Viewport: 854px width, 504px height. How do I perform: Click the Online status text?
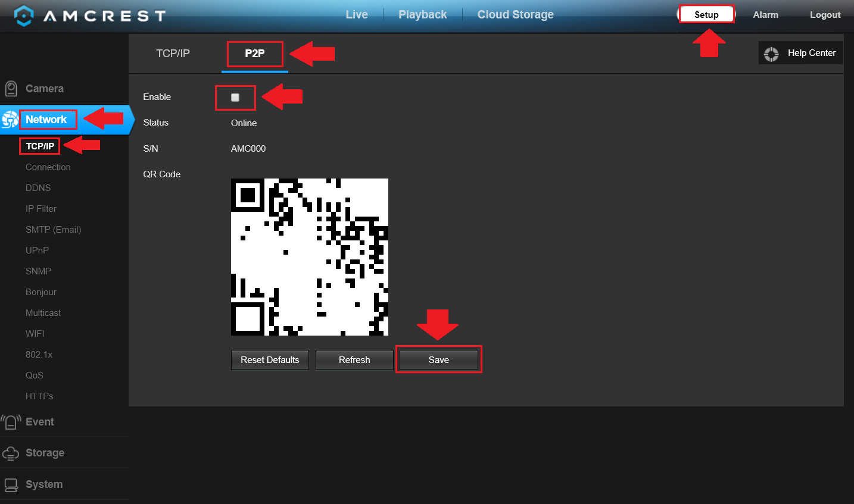pyautogui.click(x=244, y=123)
